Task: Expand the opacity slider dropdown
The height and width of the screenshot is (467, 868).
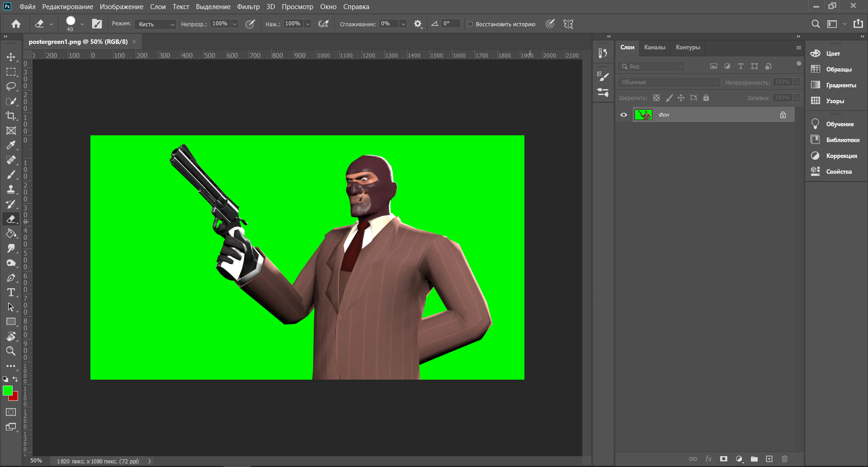Action: [x=235, y=24]
